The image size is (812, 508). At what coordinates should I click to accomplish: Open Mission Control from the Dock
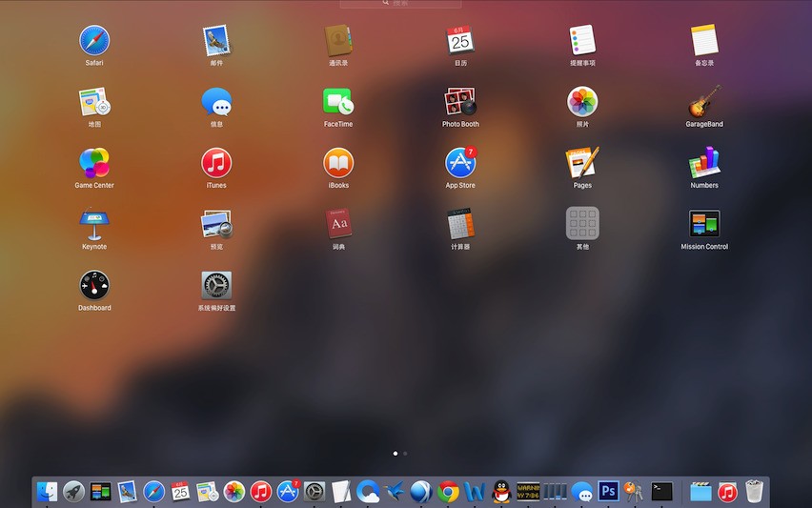(100, 492)
